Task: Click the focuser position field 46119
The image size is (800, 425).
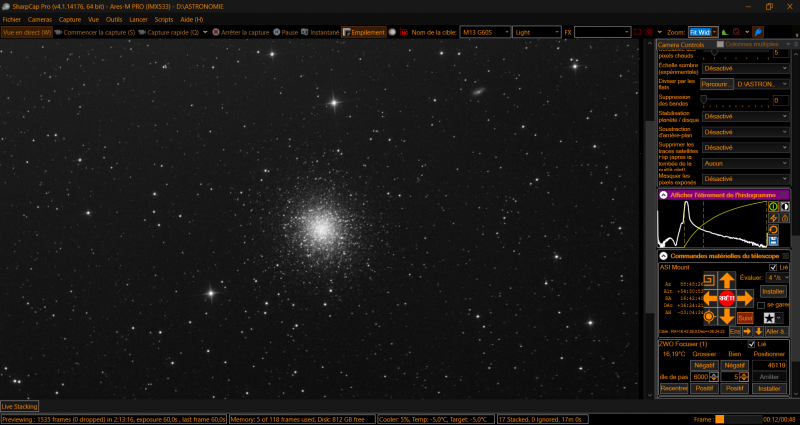Action: (770, 365)
